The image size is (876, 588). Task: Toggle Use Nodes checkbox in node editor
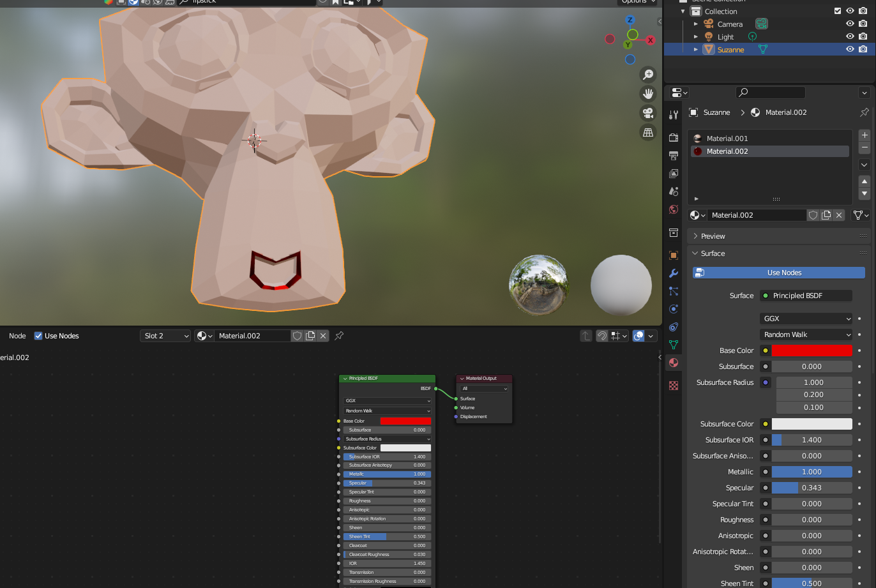point(38,336)
